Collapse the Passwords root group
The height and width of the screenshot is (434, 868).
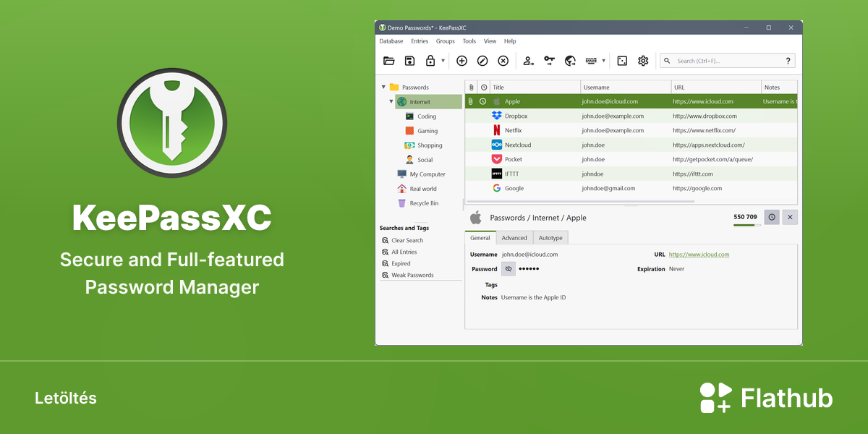[x=383, y=88]
